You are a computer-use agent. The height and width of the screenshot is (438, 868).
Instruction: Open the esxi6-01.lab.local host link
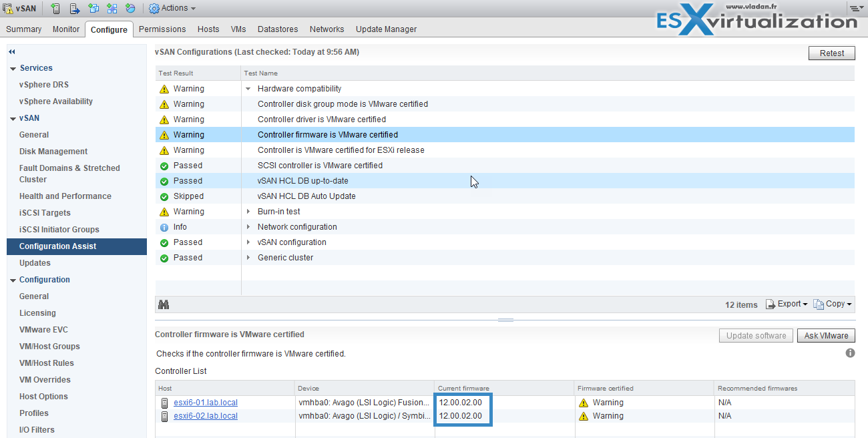pyautogui.click(x=206, y=403)
